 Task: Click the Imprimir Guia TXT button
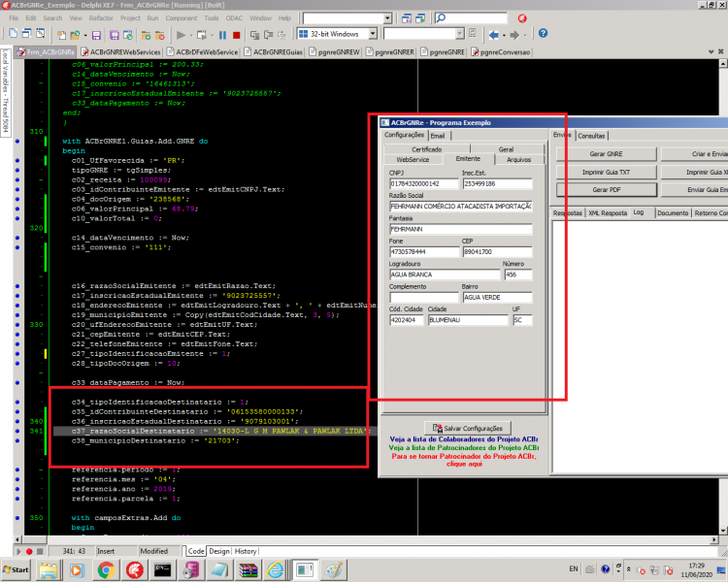(x=607, y=173)
